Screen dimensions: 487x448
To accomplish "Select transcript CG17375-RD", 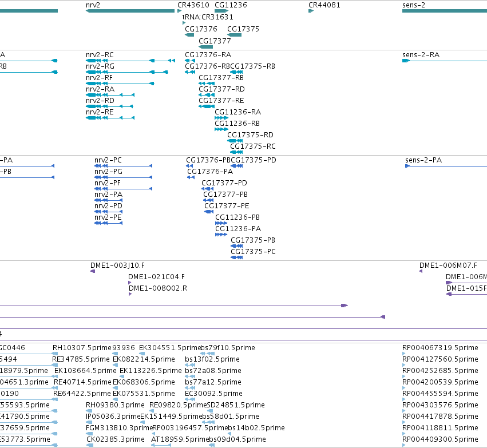I will coord(250,136).
